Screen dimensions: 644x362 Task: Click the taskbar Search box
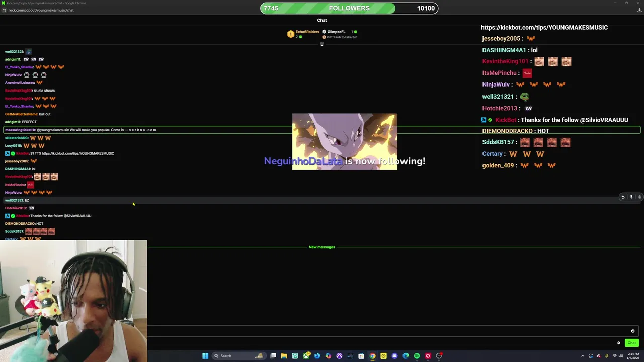click(x=239, y=356)
